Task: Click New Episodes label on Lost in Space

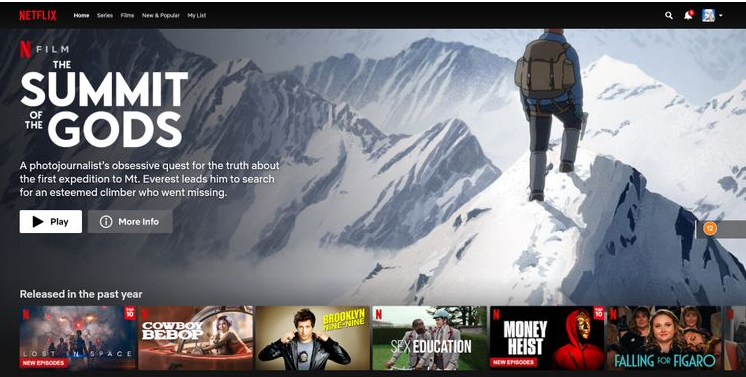Action: click(x=44, y=363)
